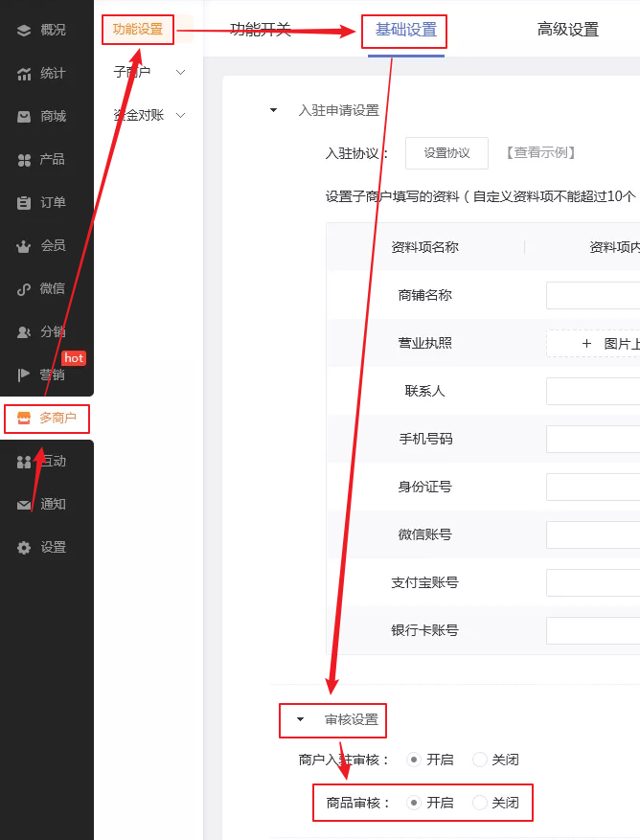
Task: Expand the 子商户 submenu chevron
Action: pyautogui.click(x=180, y=72)
